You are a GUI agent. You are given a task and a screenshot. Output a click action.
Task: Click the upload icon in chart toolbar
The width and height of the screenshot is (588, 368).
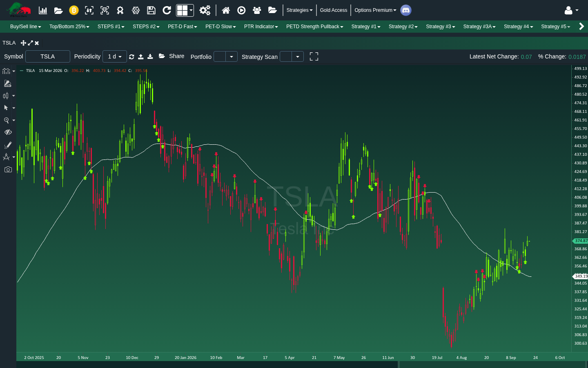pyautogui.click(x=141, y=56)
